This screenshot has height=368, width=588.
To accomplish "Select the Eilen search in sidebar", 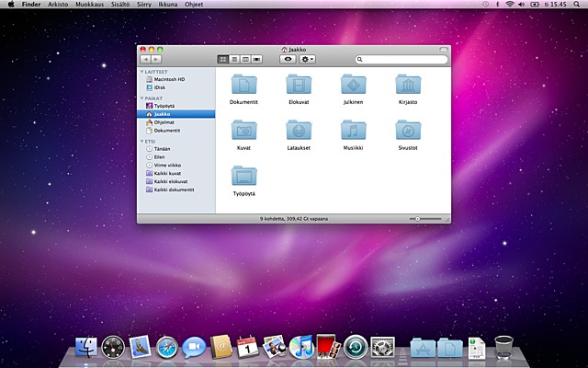I will pos(176,157).
